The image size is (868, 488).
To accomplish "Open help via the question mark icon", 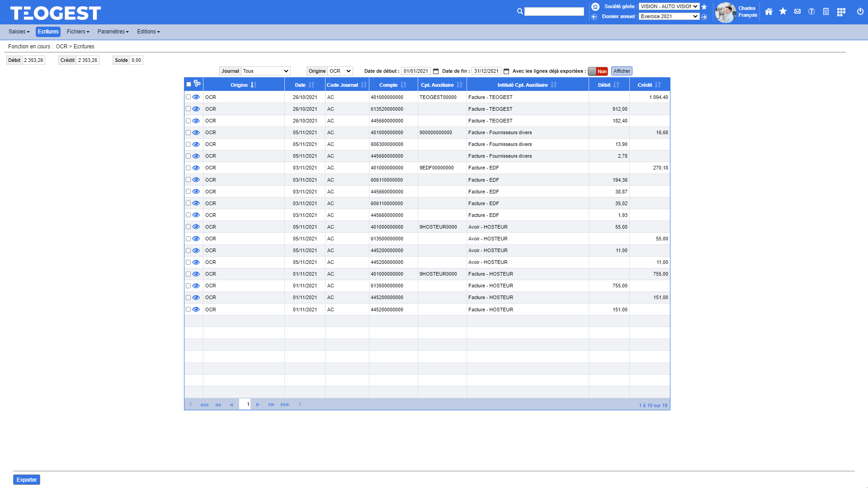I will pos(811,11).
